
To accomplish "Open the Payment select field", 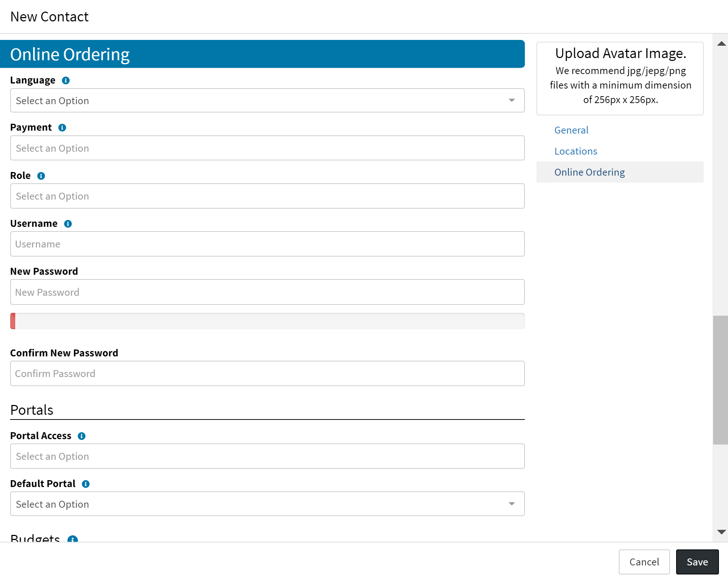I will tap(267, 148).
